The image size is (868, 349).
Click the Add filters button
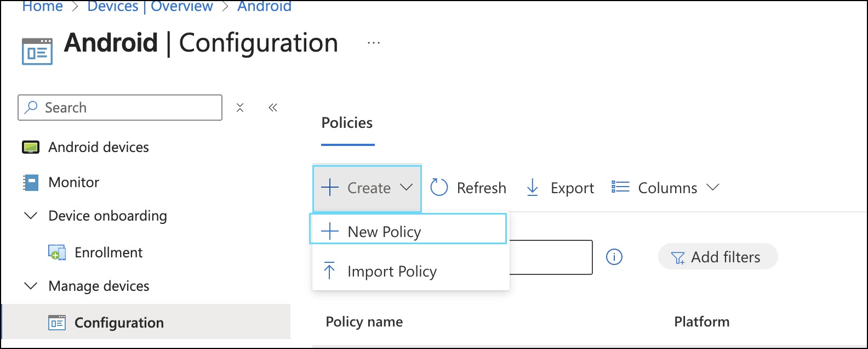click(x=718, y=257)
